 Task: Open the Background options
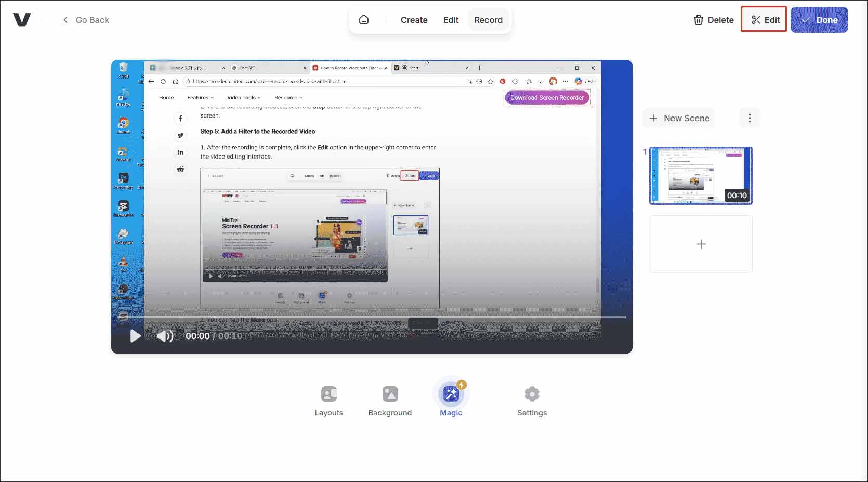coord(390,401)
